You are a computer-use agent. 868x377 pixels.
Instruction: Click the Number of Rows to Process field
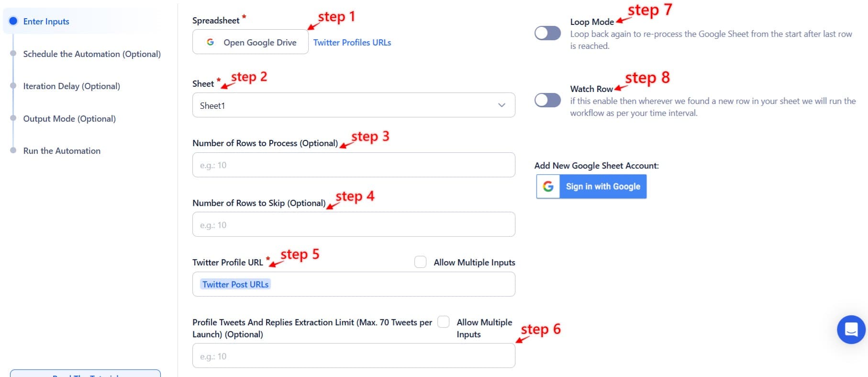click(x=354, y=164)
